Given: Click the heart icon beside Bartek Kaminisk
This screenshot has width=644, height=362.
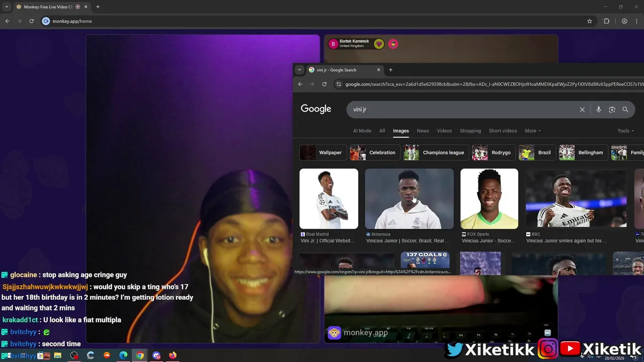Looking at the screenshot, I should point(379,44).
